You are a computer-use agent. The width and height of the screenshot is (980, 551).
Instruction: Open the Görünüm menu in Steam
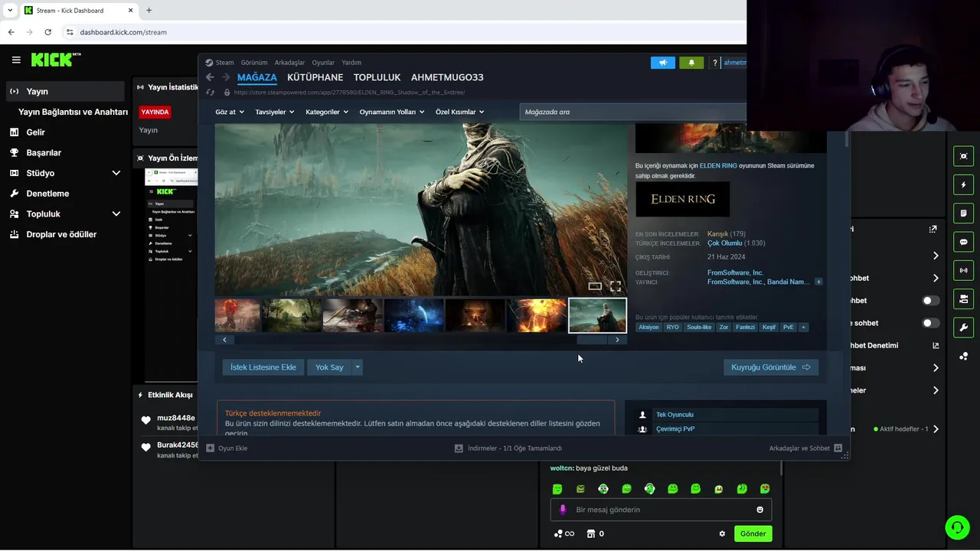254,63
